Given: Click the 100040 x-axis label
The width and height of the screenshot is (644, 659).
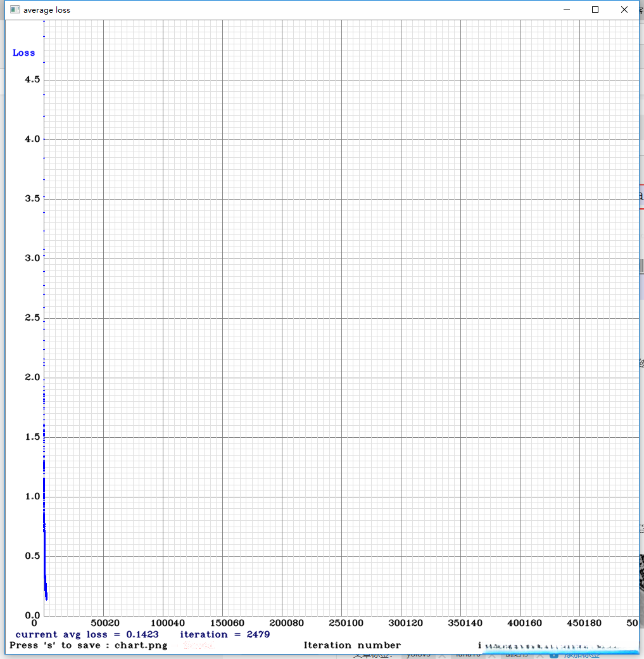Looking at the screenshot, I should (168, 623).
